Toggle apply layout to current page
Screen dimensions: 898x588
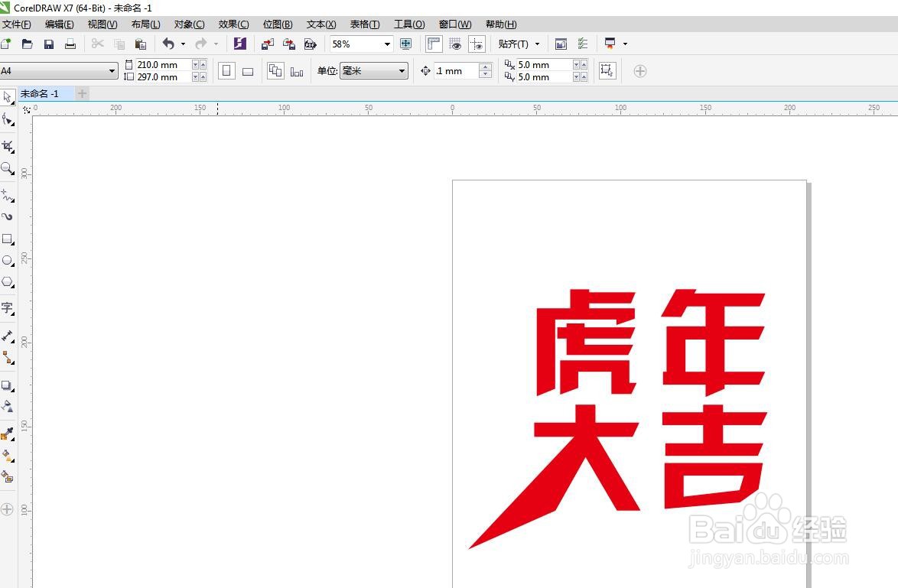[x=297, y=72]
